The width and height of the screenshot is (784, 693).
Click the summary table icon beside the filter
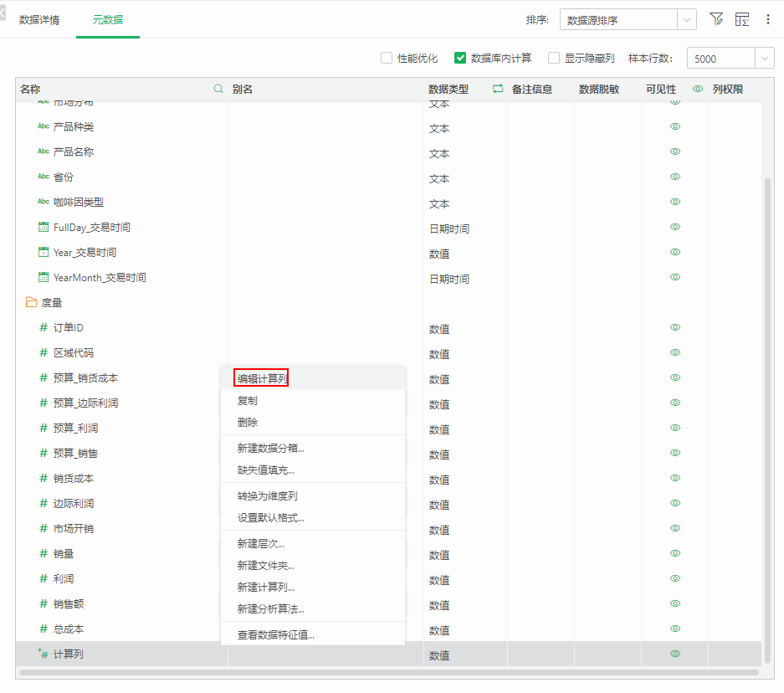click(741, 19)
